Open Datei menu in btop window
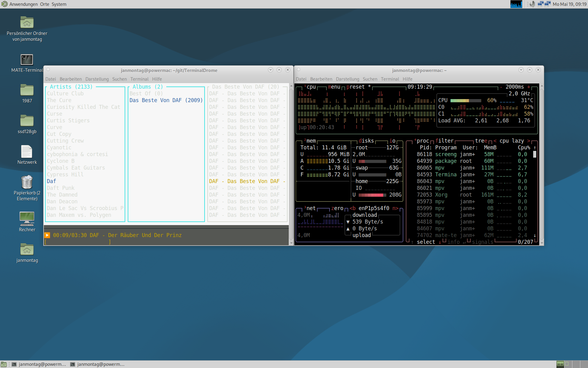Viewport: 588px width, 368px height. [301, 79]
